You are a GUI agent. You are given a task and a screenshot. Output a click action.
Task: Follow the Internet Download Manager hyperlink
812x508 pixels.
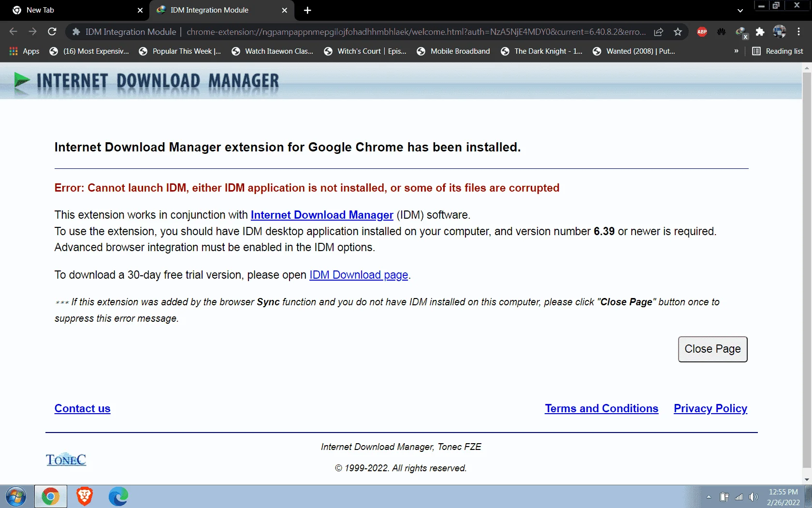pos(322,215)
